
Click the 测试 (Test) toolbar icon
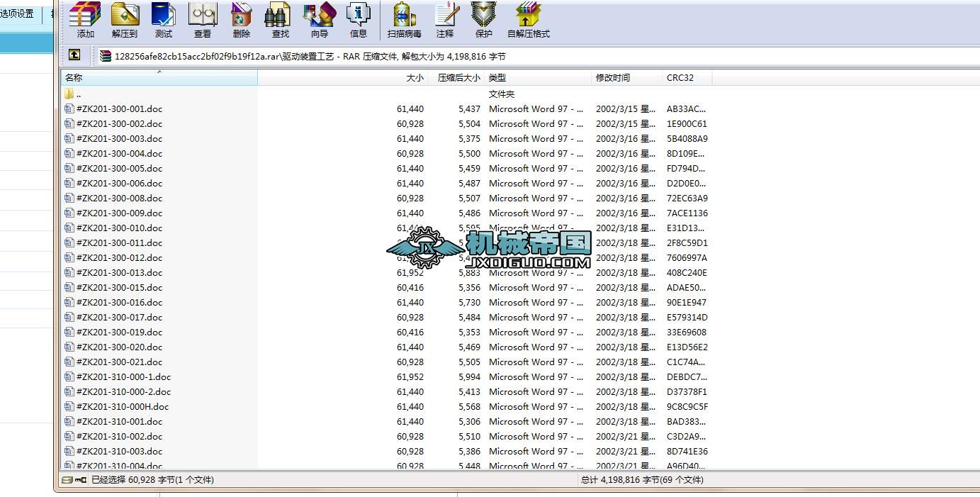[x=164, y=20]
